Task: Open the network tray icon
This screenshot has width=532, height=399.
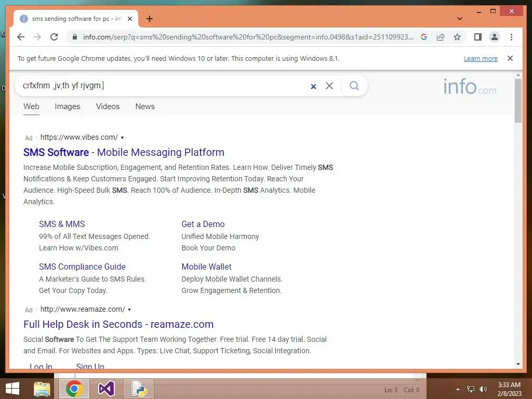Action: point(471,389)
